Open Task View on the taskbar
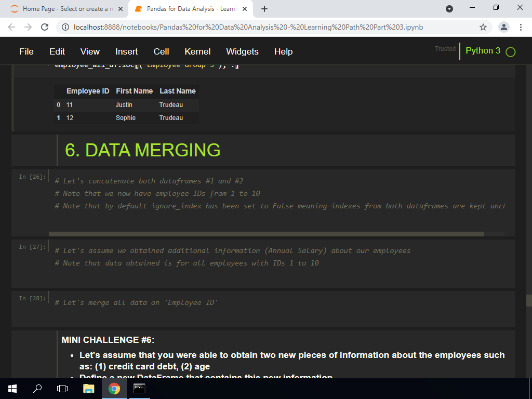Screen dimensions: 532x399 (62, 389)
